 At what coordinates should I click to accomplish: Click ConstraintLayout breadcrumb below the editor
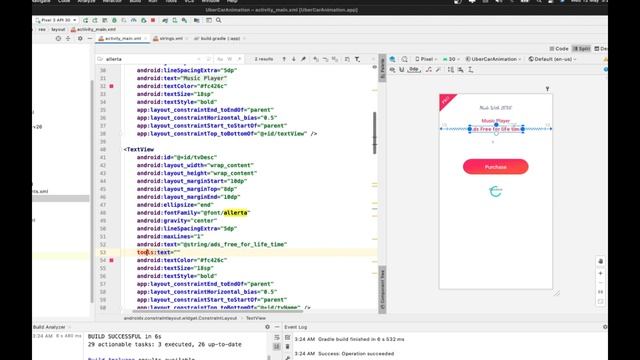click(180, 318)
